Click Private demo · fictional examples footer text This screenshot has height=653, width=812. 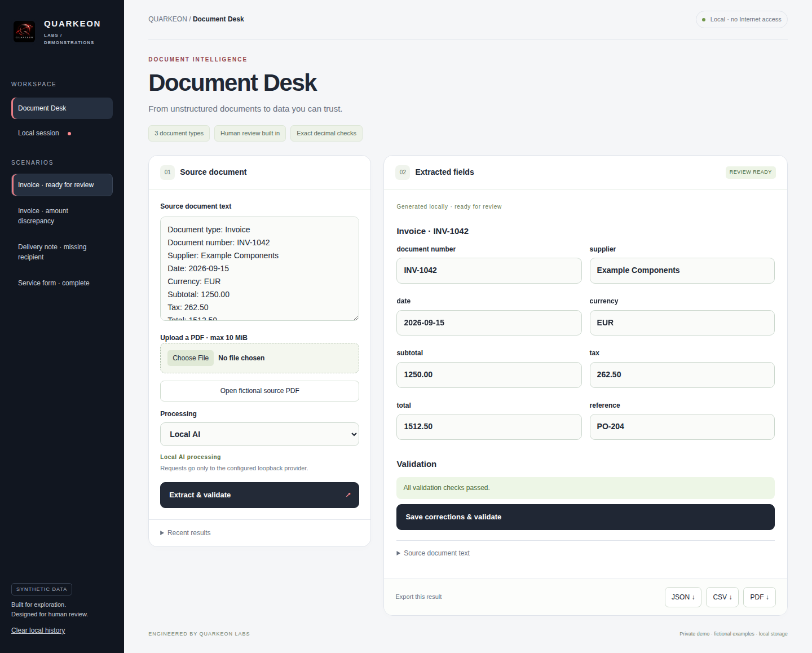coord(734,634)
